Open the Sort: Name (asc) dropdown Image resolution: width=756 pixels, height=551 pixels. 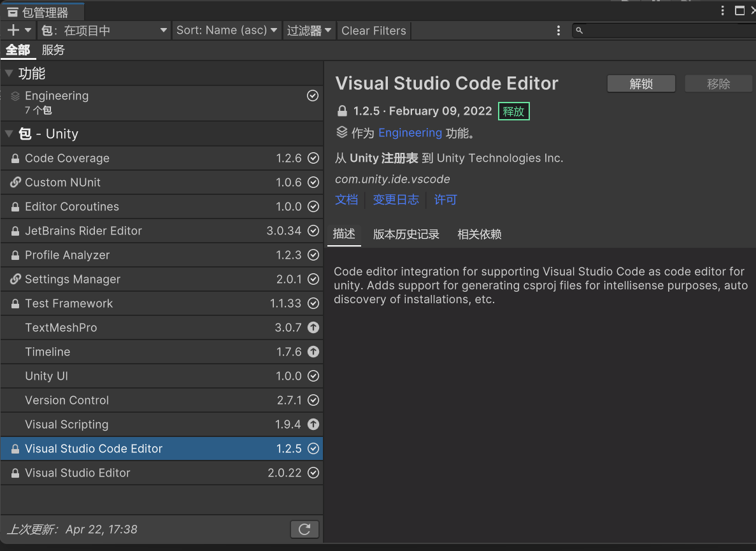pyautogui.click(x=227, y=31)
